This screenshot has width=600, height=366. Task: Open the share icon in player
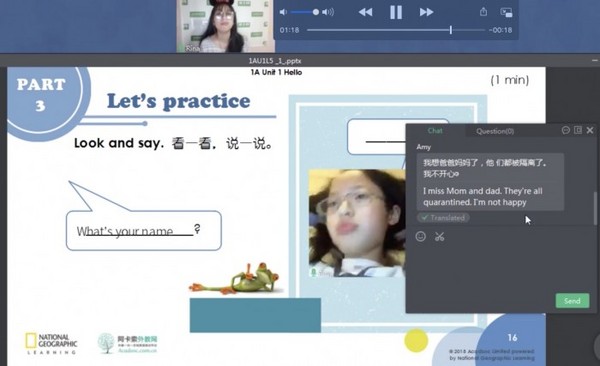484,12
